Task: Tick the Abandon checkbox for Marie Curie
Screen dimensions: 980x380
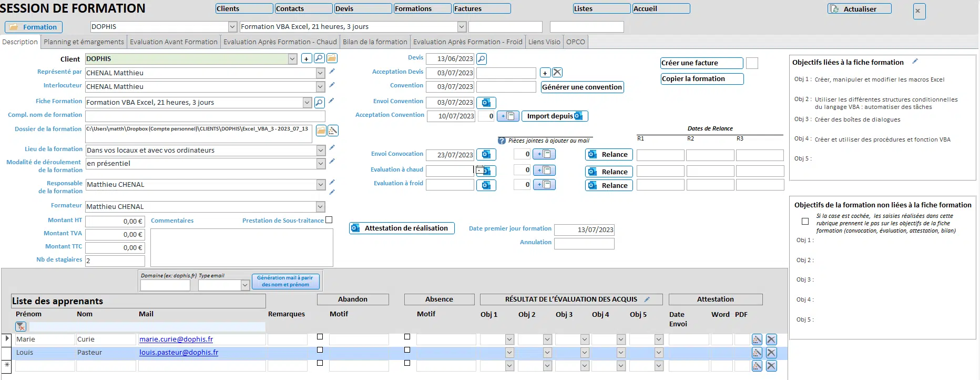Action: pos(320,337)
